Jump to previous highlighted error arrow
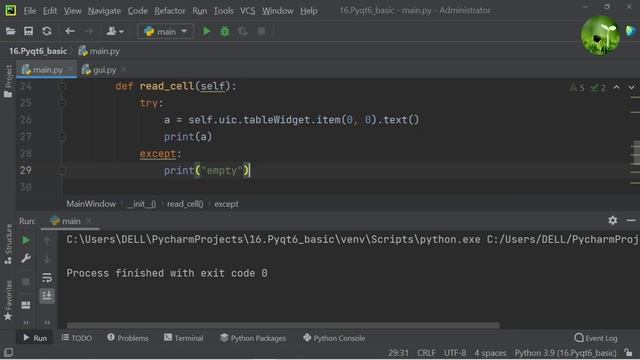The image size is (640, 360). point(616,87)
